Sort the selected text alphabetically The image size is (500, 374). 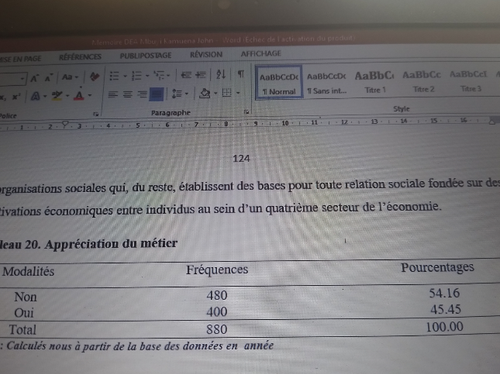pos(221,74)
